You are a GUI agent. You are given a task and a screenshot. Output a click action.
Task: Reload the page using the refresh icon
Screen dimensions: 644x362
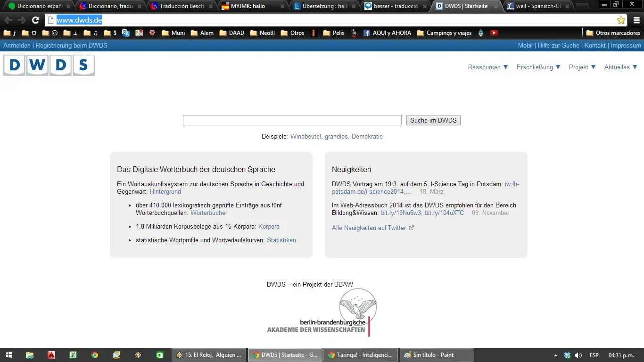coord(35,20)
